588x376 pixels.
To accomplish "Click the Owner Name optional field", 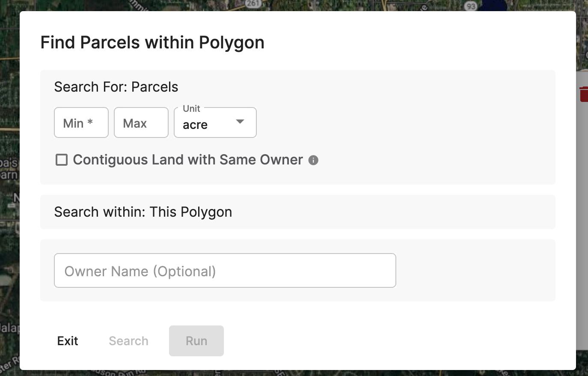I will [225, 270].
